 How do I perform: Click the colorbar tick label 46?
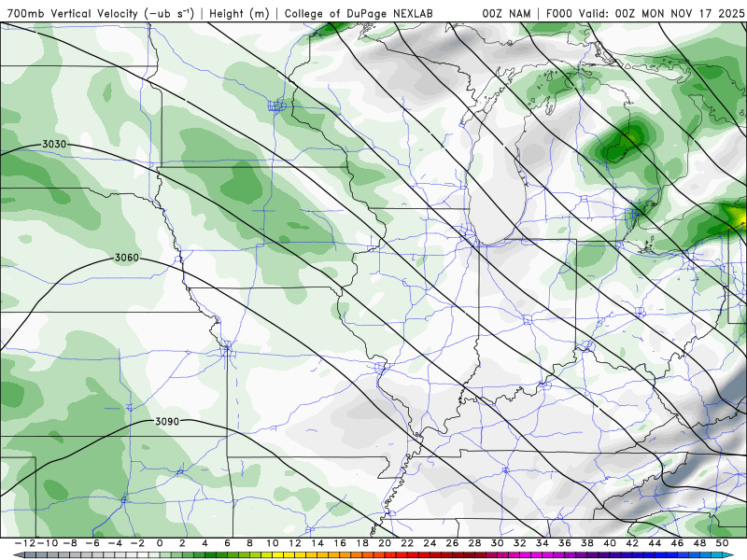pos(678,543)
